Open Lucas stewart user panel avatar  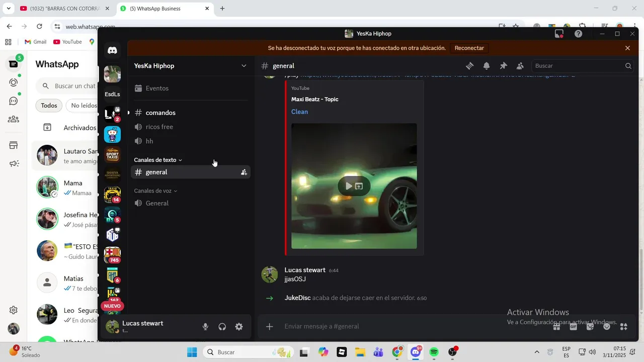pyautogui.click(x=112, y=327)
